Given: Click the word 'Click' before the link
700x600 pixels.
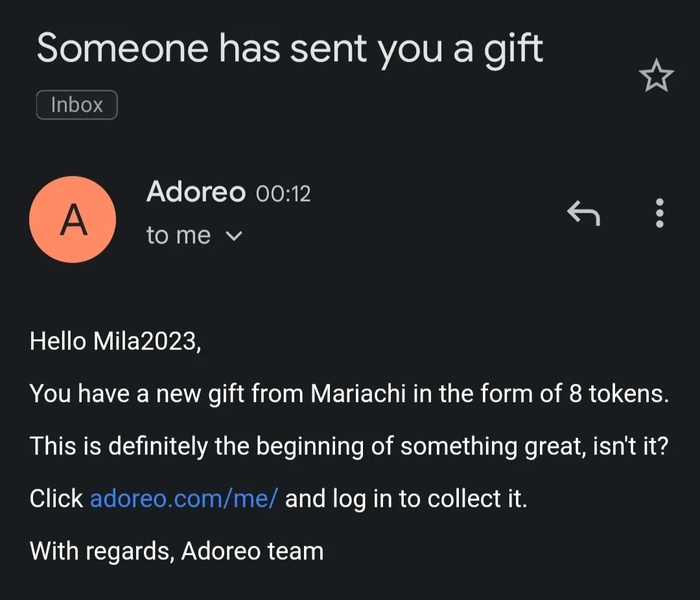Looking at the screenshot, I should [56, 498].
